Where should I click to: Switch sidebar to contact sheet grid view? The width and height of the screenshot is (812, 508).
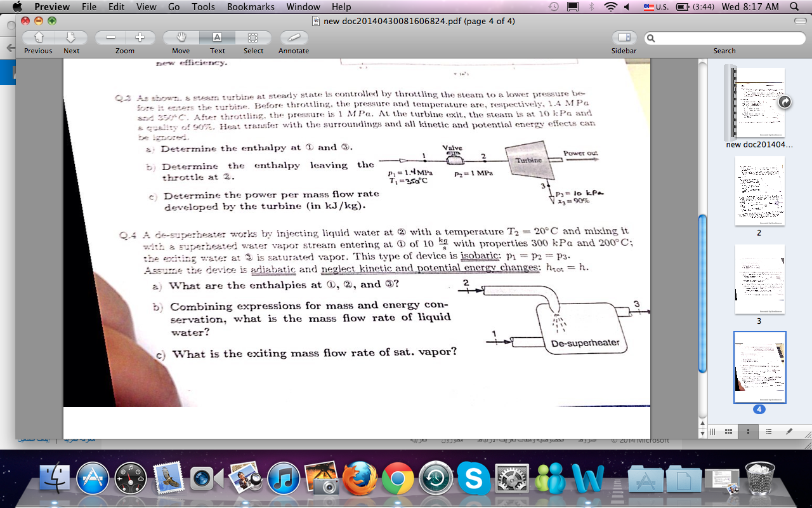pyautogui.click(x=728, y=431)
